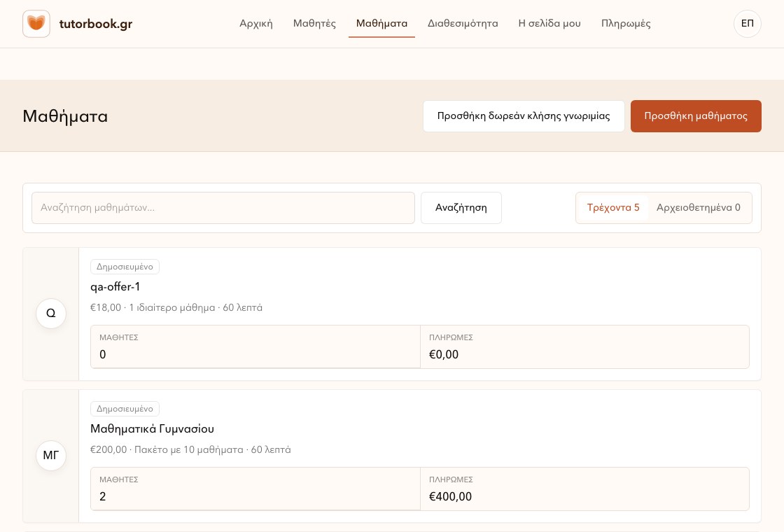The height and width of the screenshot is (532, 784).
Task: Select the Μαθήματα nav item
Action: pyautogui.click(x=381, y=24)
